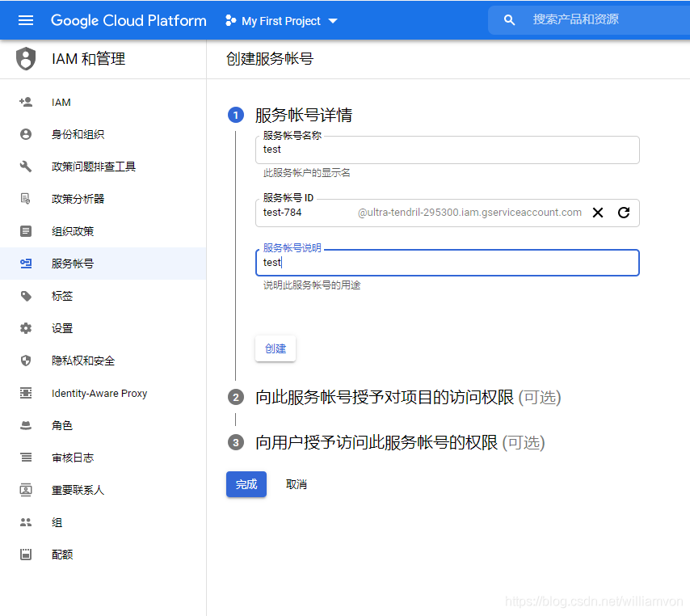Click the 服务帐号 key icon
This screenshot has height=616, width=690.
[26, 264]
